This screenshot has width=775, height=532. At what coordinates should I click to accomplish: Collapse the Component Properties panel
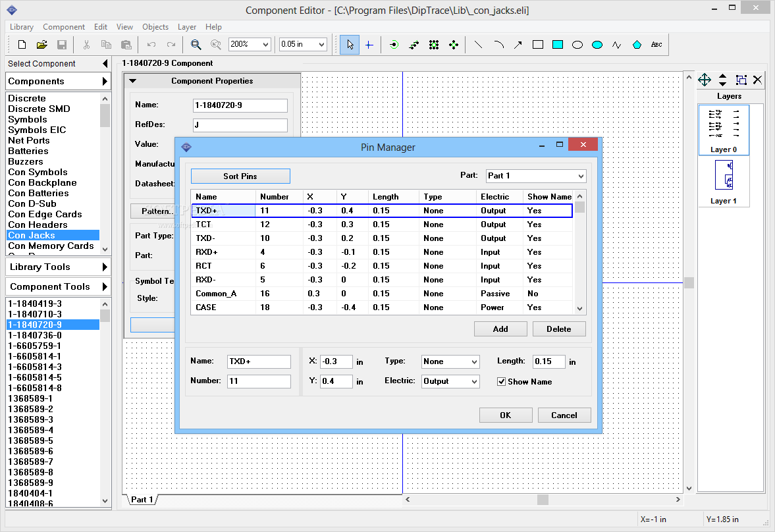[x=132, y=80]
